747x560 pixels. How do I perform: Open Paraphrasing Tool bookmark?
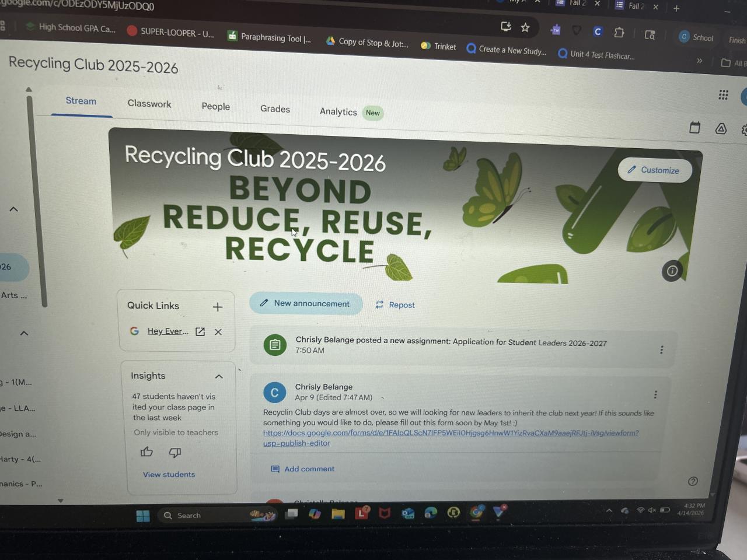point(269,37)
